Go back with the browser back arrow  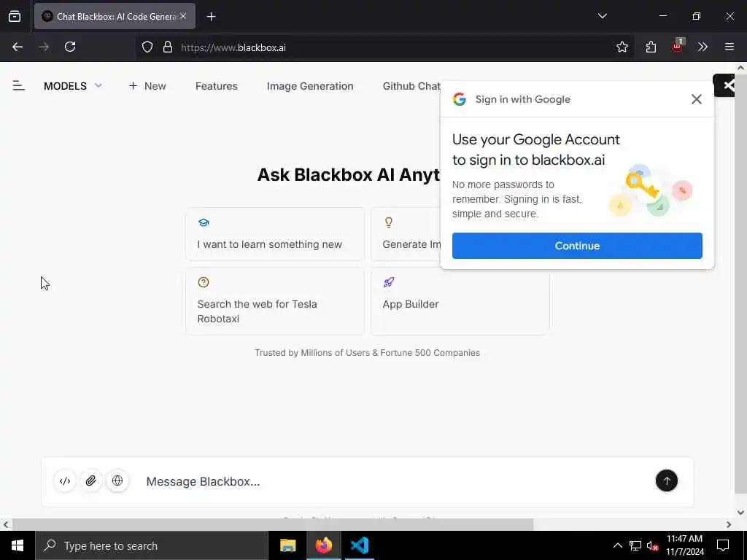[18, 47]
